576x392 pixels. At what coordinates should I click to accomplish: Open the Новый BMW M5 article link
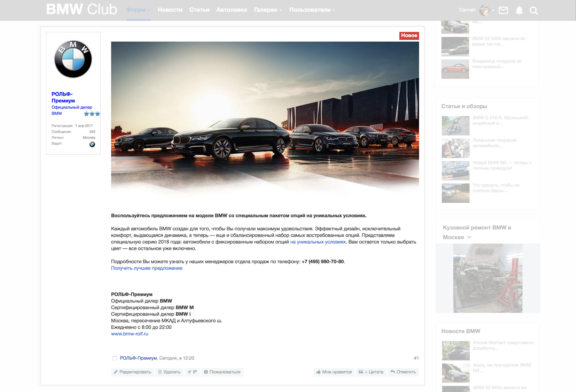[x=502, y=165]
